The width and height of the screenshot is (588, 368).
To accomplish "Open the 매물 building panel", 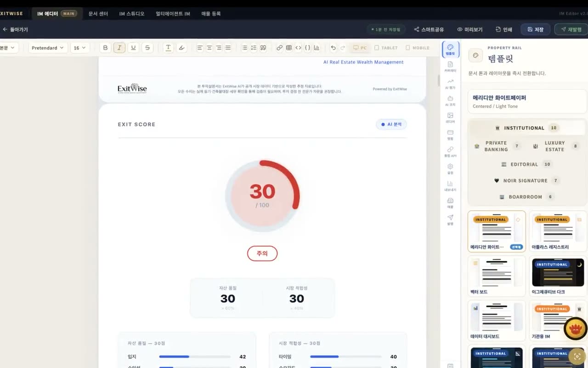I will pos(450,203).
